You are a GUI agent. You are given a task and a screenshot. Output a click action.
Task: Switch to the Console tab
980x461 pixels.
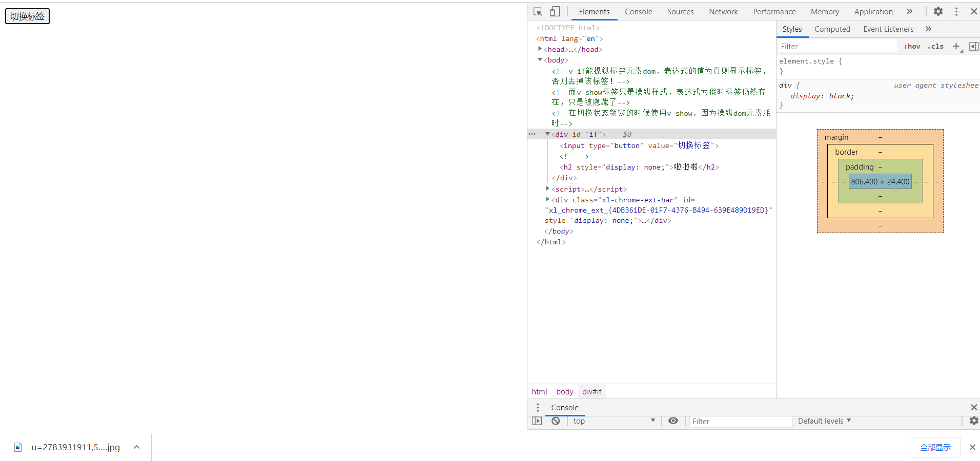tap(638, 11)
